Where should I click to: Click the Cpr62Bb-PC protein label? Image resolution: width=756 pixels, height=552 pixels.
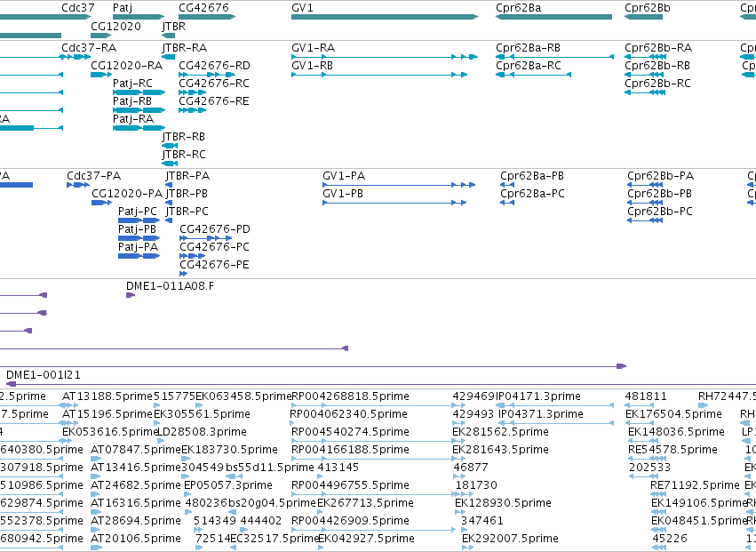pos(660,212)
